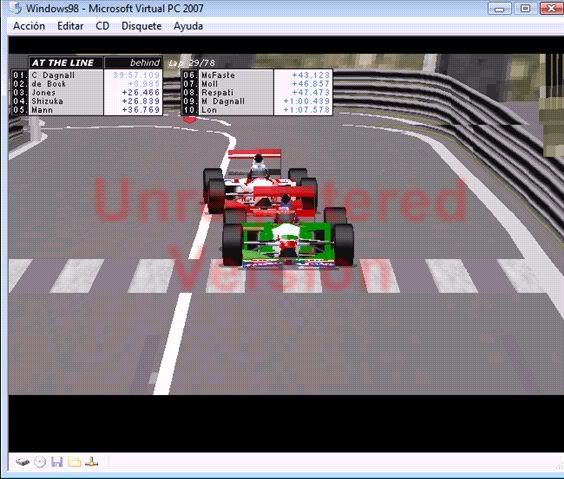Click the Windows98 window title text
This screenshot has width=564, height=479.
click(115, 8)
